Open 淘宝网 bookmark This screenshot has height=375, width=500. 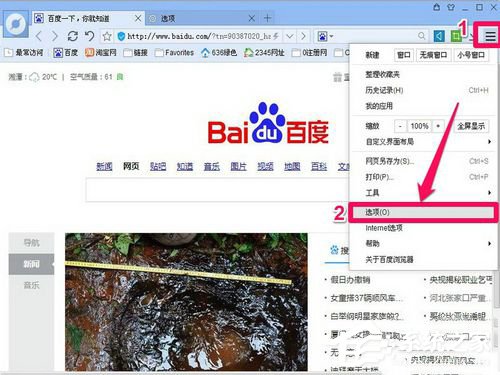[101, 52]
